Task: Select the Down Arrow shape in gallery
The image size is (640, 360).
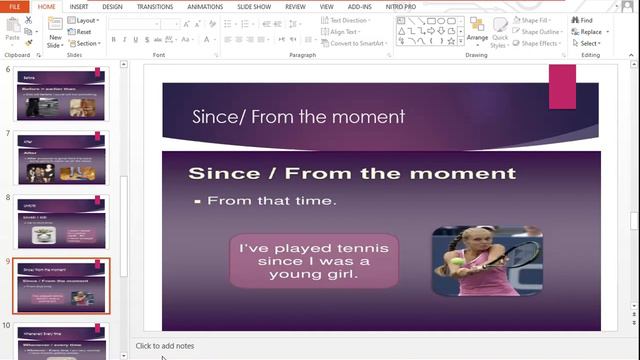Action: [x=441, y=31]
